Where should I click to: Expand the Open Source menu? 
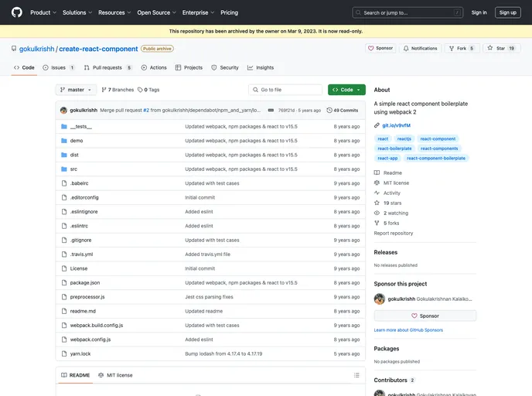pos(156,12)
